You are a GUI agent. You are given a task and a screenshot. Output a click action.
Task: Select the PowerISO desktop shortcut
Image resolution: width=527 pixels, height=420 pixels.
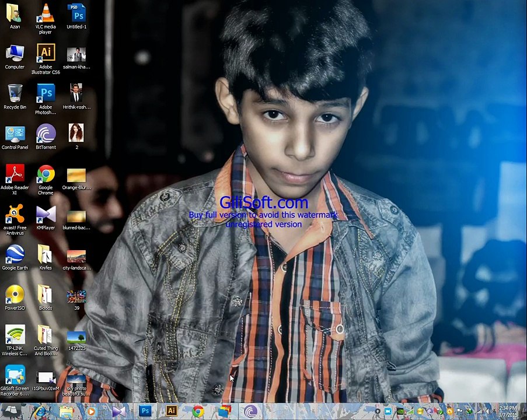[x=15, y=297]
